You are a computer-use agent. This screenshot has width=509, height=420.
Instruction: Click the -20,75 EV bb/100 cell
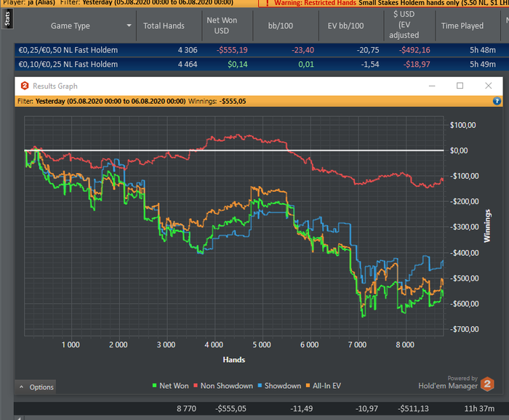click(x=368, y=50)
